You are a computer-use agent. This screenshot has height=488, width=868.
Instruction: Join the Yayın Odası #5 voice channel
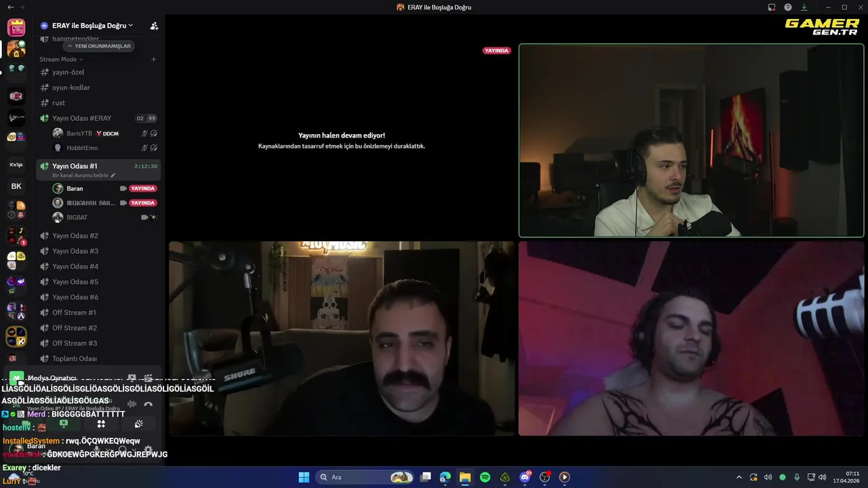coord(98,282)
